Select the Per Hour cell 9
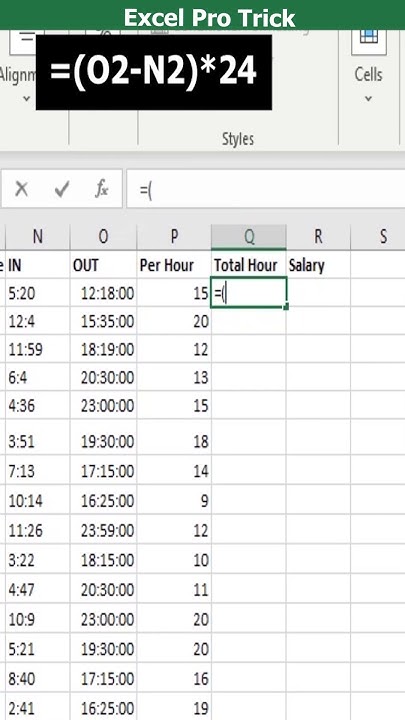The width and height of the screenshot is (405, 720). 174,501
